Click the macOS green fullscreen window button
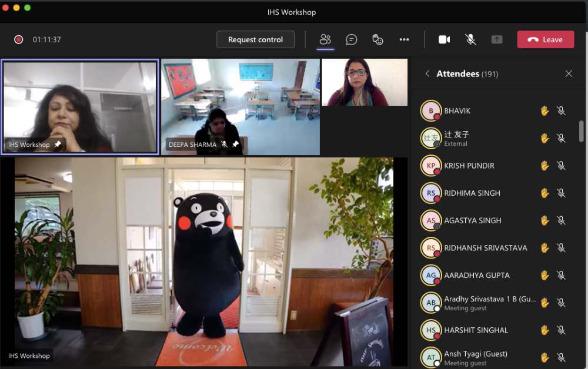The height and width of the screenshot is (369, 588). (x=28, y=8)
